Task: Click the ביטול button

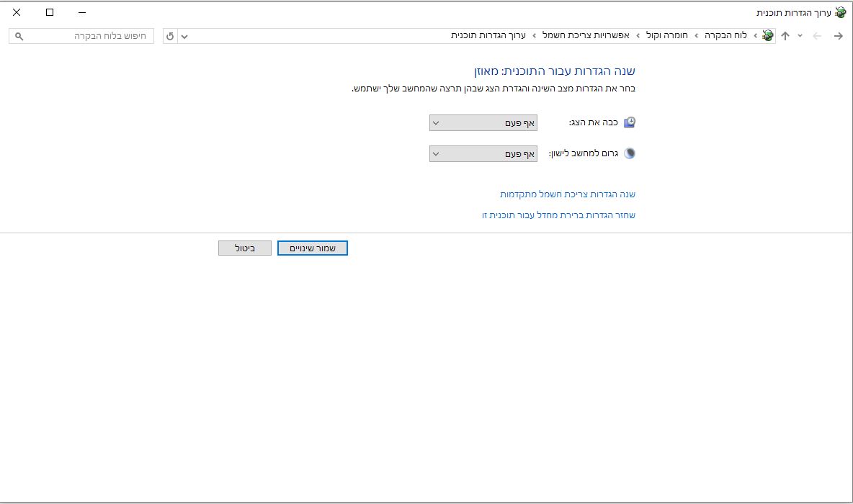Action: [x=245, y=248]
